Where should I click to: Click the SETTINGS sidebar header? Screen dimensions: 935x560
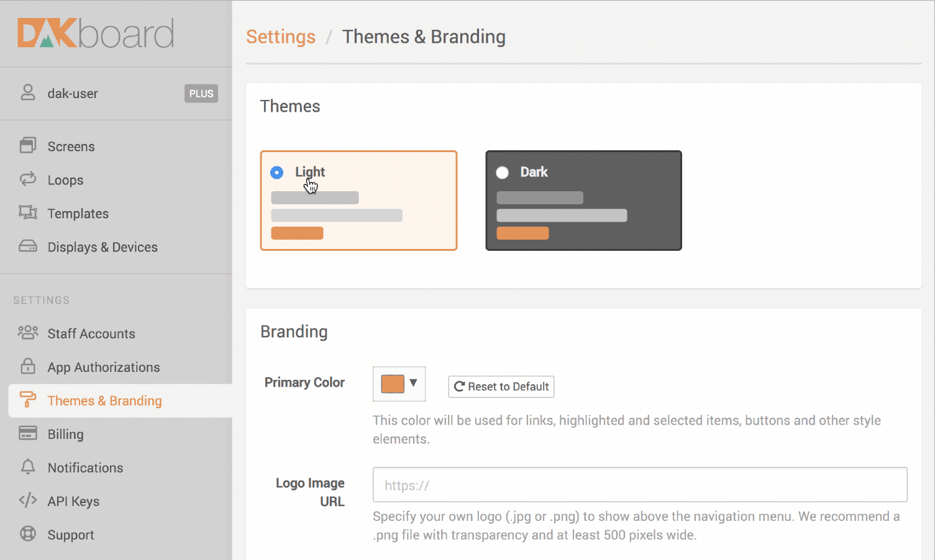[42, 300]
